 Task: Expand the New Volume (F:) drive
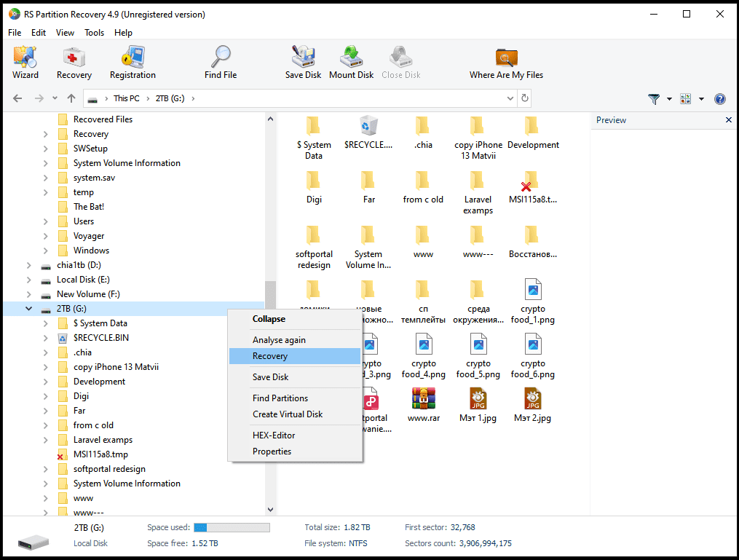coord(28,295)
